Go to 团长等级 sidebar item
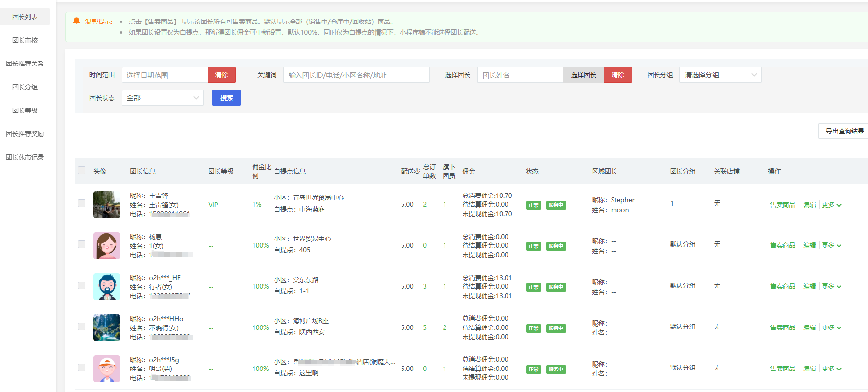Screen dimensions: 868x392 tap(25, 110)
